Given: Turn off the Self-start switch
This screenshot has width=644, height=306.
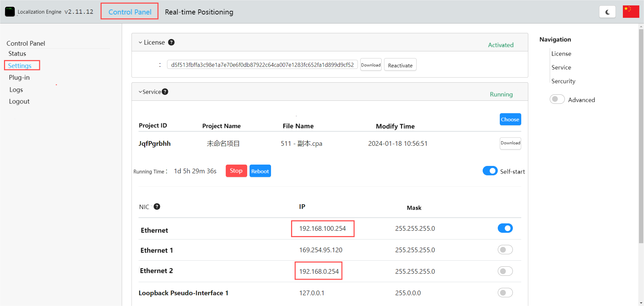Looking at the screenshot, I should click(490, 171).
